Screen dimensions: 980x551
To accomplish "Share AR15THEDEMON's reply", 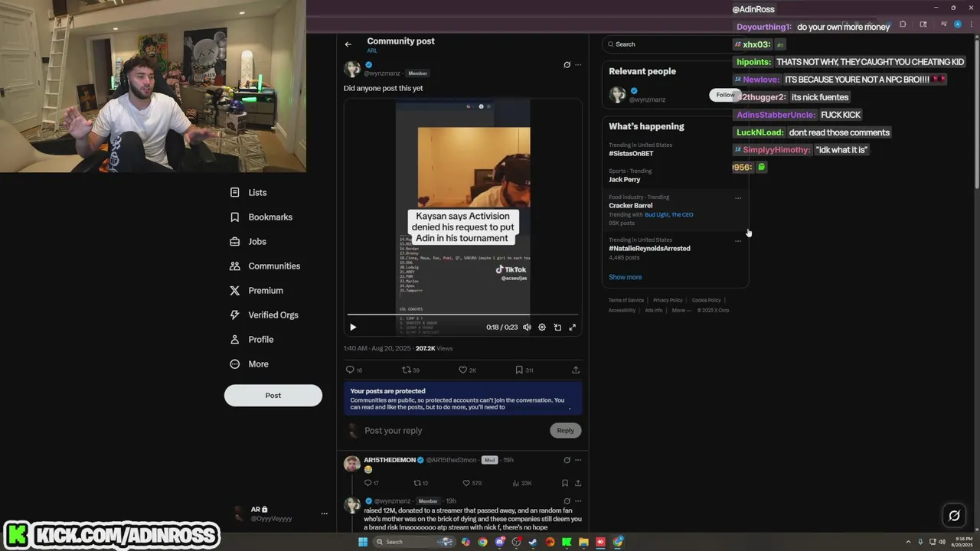I will point(578,483).
